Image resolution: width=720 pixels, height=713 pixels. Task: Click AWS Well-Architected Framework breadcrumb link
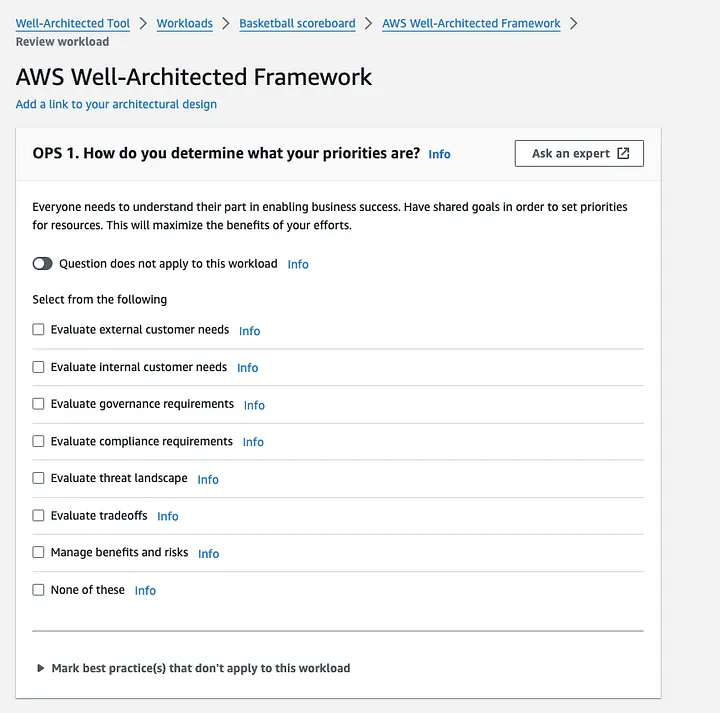tap(471, 23)
